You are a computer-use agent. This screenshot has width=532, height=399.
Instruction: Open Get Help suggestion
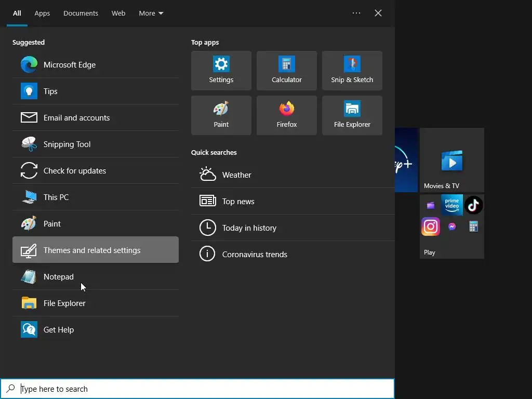(x=96, y=329)
